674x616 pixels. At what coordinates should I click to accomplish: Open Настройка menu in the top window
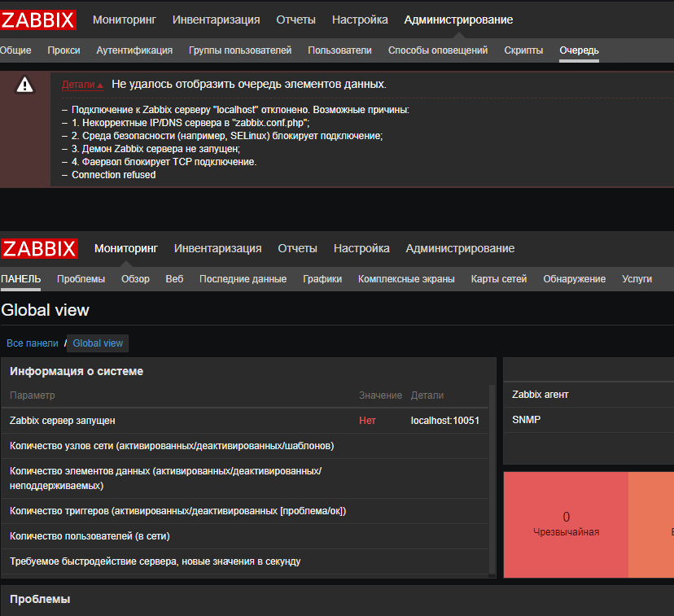pyautogui.click(x=360, y=20)
